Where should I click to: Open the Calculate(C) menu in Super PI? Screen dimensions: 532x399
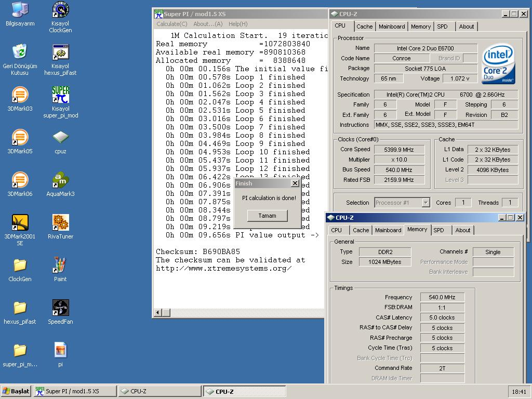point(171,24)
